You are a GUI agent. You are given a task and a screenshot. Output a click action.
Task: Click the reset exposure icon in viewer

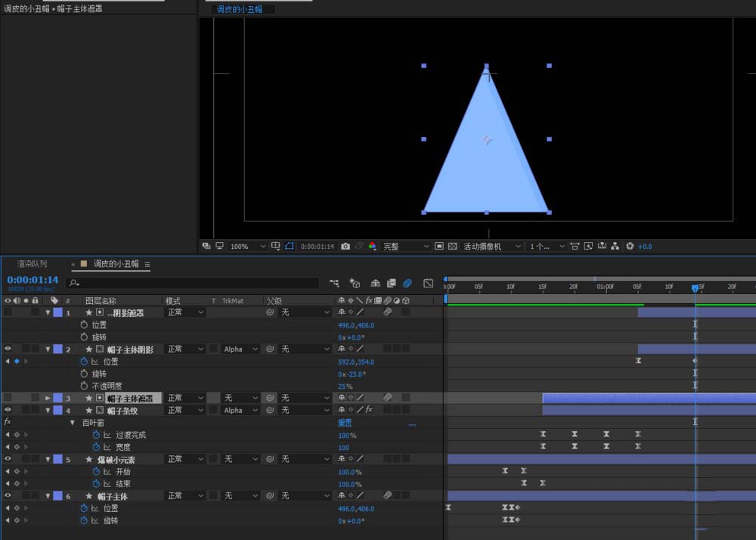(x=630, y=247)
